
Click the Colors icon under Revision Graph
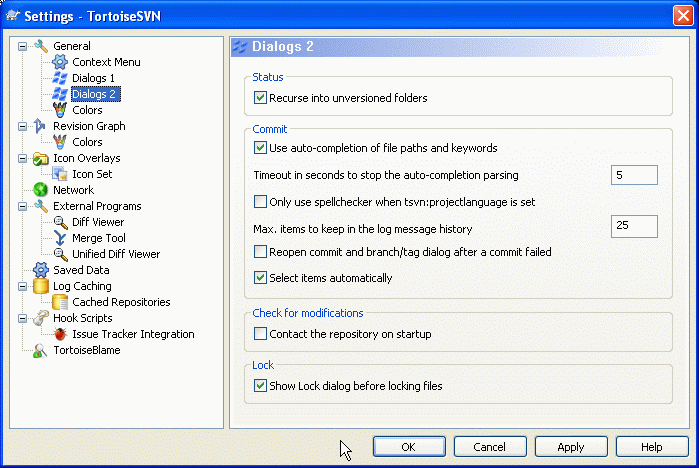pyautogui.click(x=60, y=142)
